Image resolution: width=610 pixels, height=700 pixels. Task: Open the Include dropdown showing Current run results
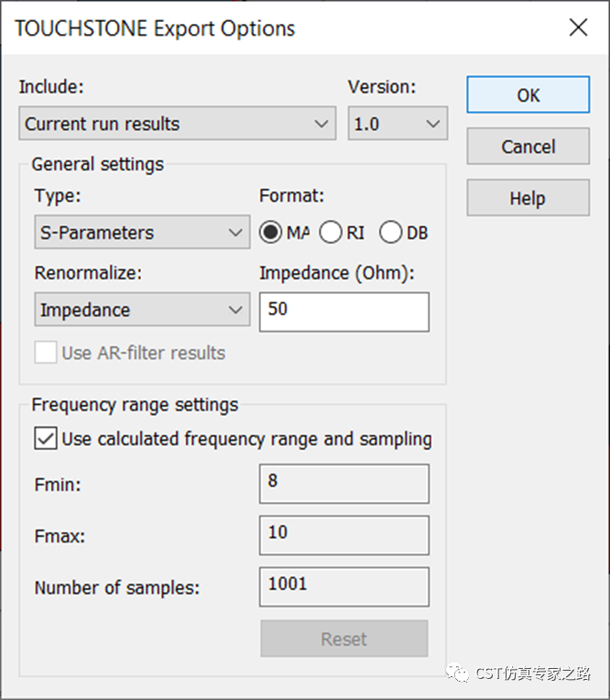177,124
